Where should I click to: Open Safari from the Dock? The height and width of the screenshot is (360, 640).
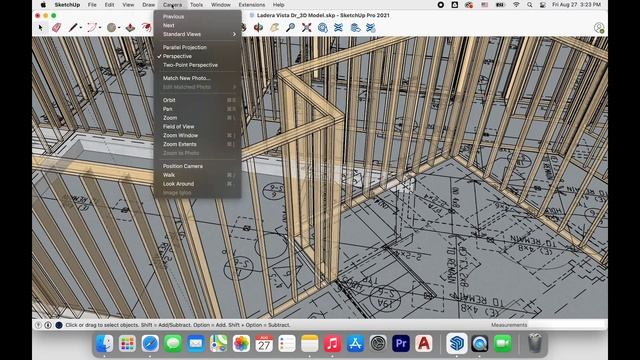[150, 343]
